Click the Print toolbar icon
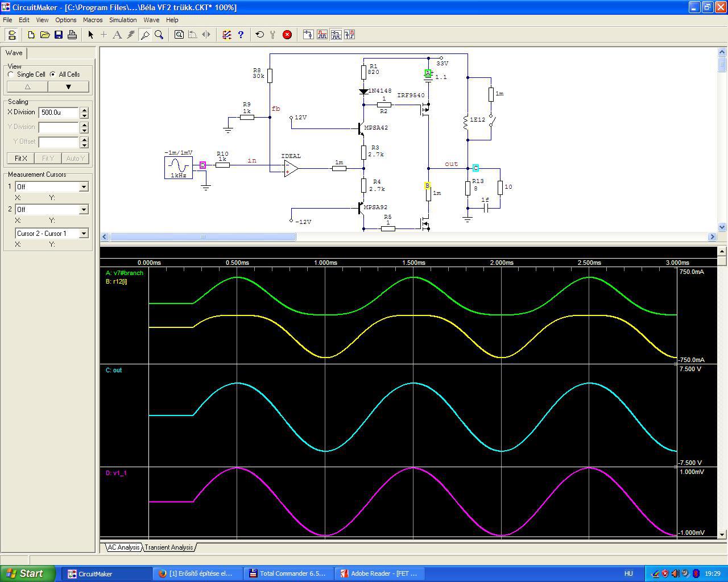The height and width of the screenshot is (582, 728). (x=72, y=35)
